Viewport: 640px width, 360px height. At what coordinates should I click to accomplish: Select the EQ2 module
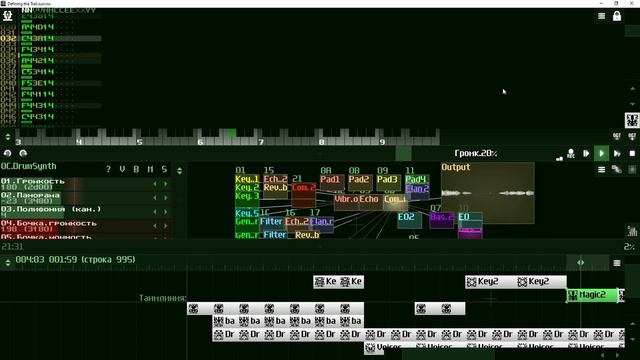409,220
